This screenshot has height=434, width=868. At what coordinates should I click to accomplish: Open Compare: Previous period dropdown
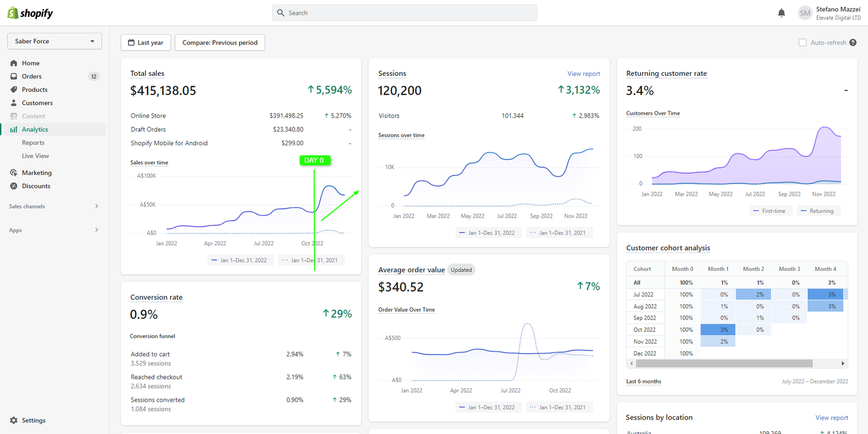[220, 42]
